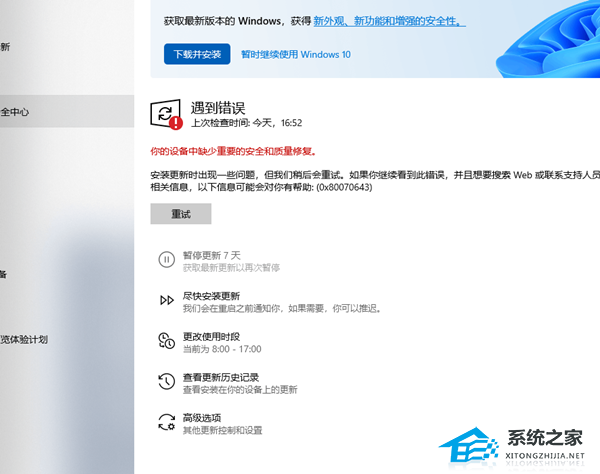
Task: Click the update error status icon
Action: point(166,114)
